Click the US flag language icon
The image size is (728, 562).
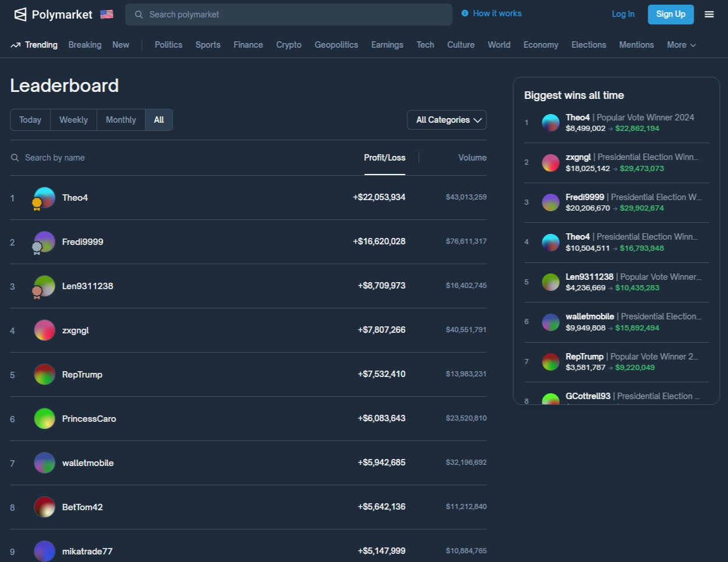[106, 15]
